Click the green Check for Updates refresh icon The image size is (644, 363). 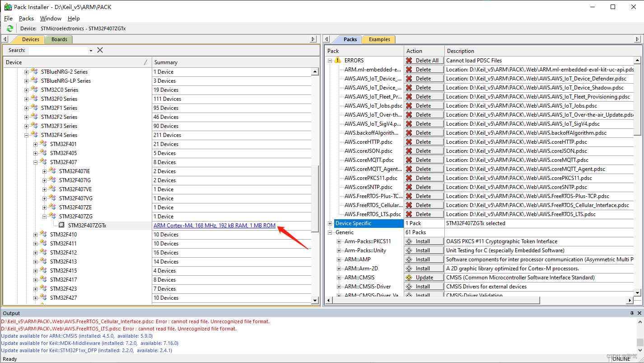(10, 28)
